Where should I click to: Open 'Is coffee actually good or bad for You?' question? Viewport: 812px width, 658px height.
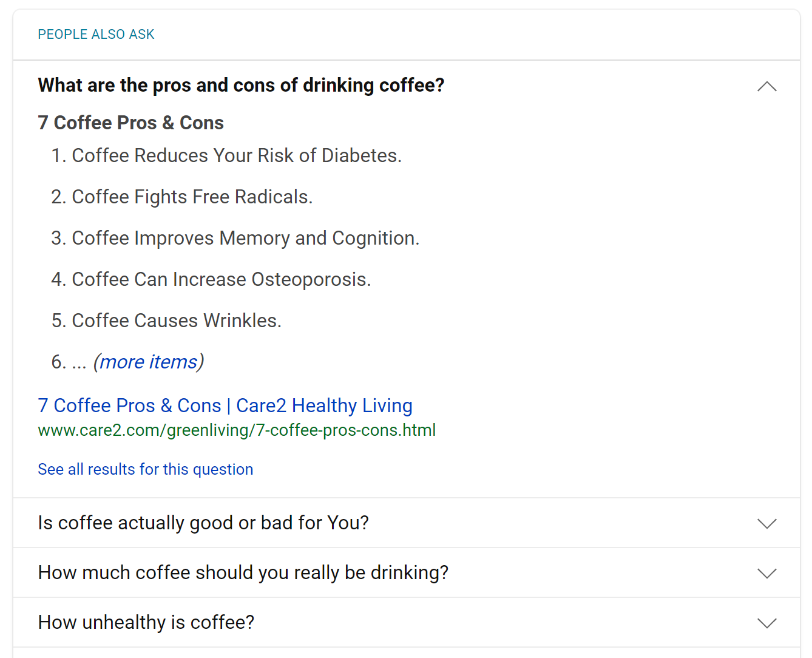click(x=203, y=523)
